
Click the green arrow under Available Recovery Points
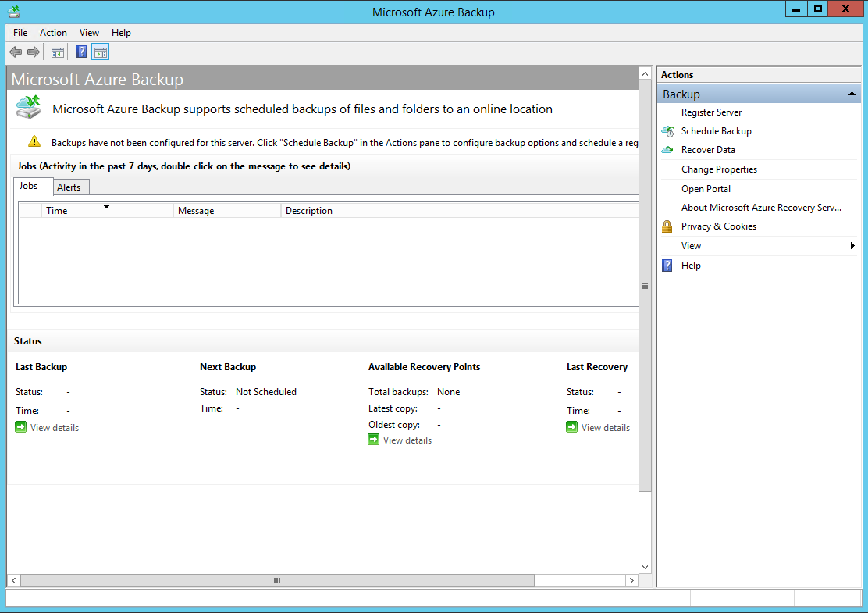[x=374, y=440]
